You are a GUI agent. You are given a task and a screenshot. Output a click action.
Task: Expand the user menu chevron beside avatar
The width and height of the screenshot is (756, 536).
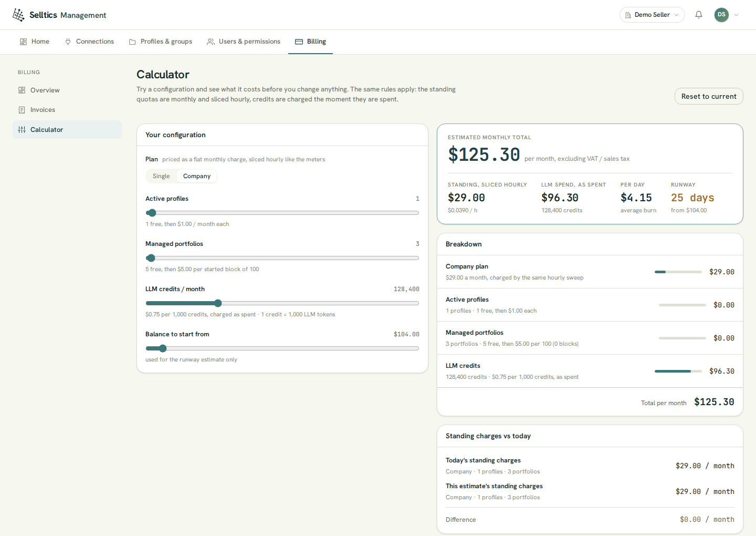[736, 15]
